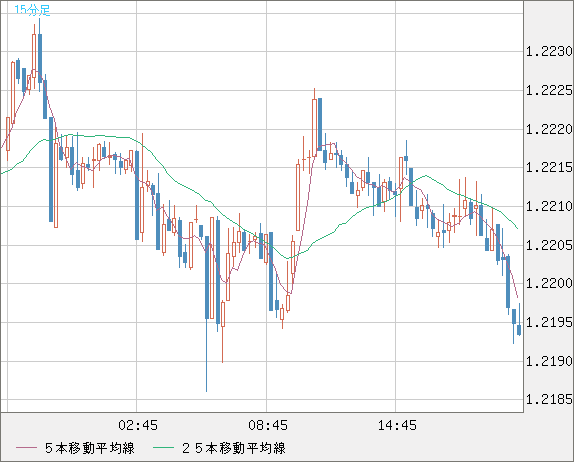
Task: Click the 1.2185 price axis label
Action: point(549,399)
